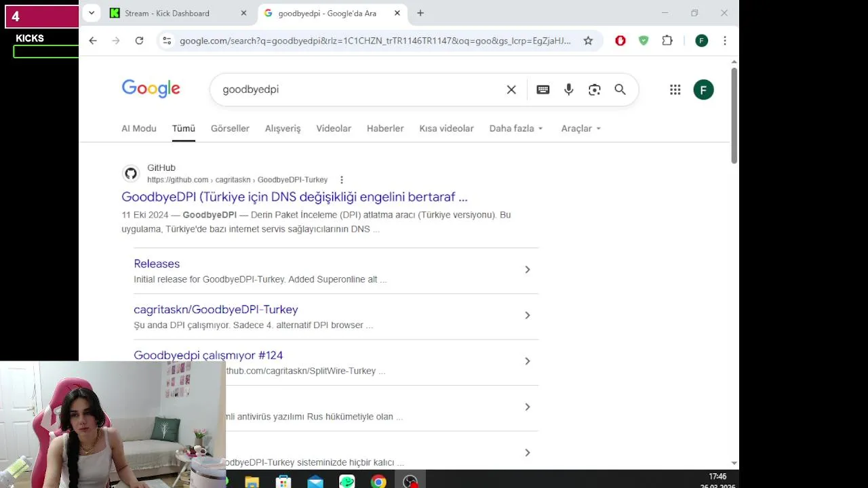Close the goodbyedpi Google search tab
868x488 pixels.
click(x=397, y=13)
